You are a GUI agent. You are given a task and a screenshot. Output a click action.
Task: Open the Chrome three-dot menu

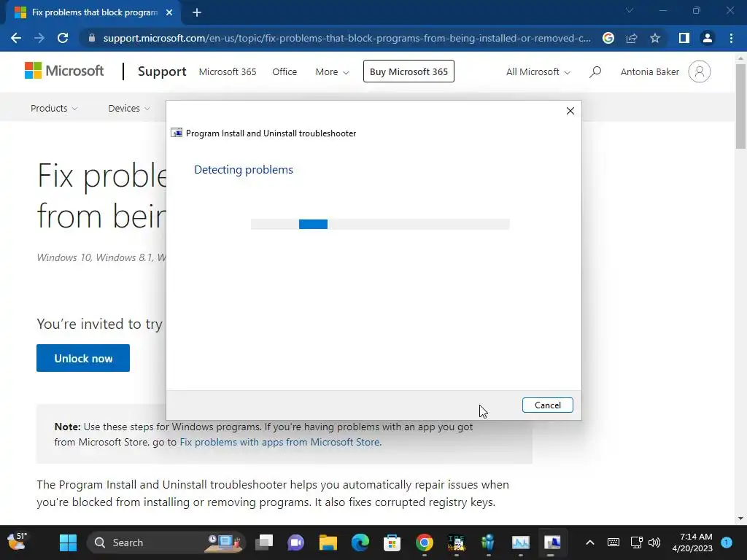tap(731, 38)
